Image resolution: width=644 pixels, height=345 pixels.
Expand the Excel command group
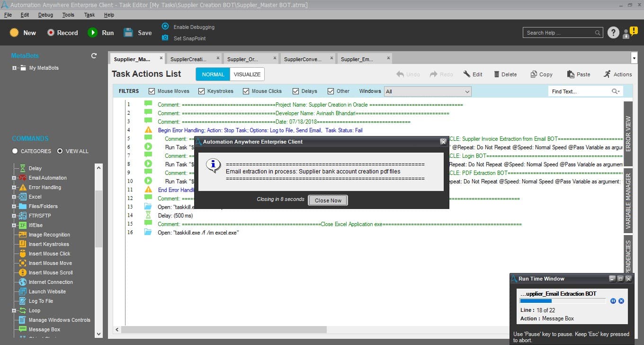coord(14,197)
